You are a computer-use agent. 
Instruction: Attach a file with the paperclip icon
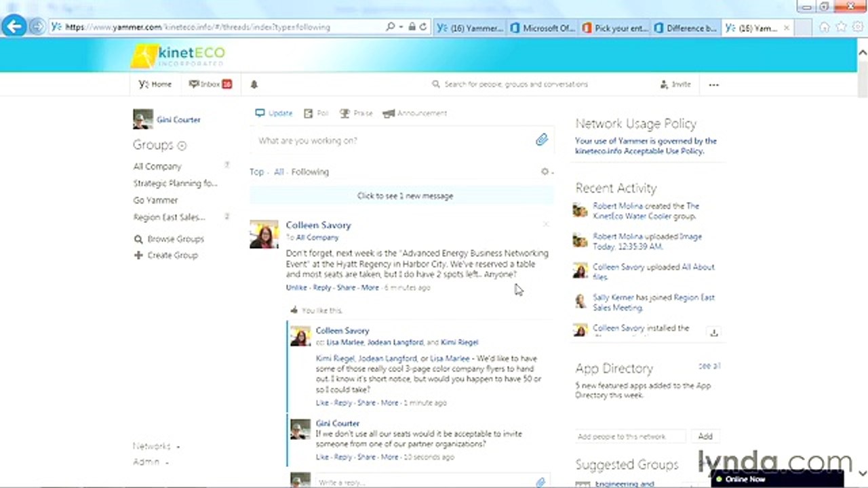point(541,140)
